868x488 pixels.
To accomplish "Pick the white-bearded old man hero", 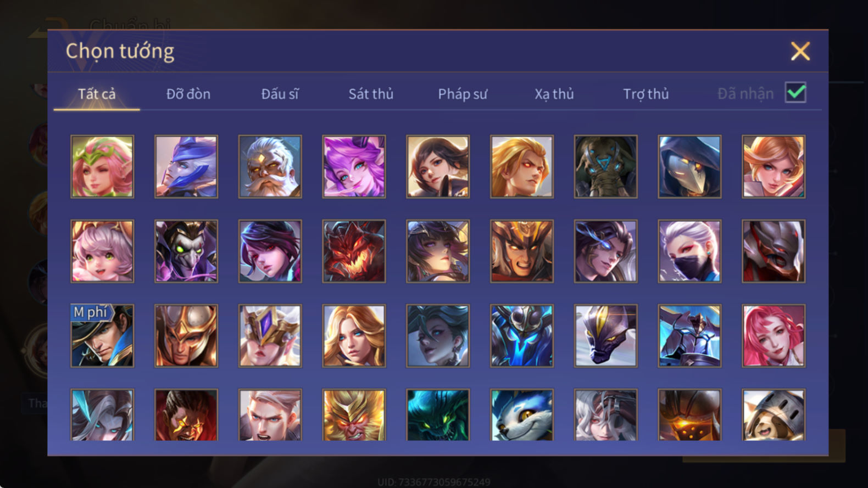I will coord(270,166).
